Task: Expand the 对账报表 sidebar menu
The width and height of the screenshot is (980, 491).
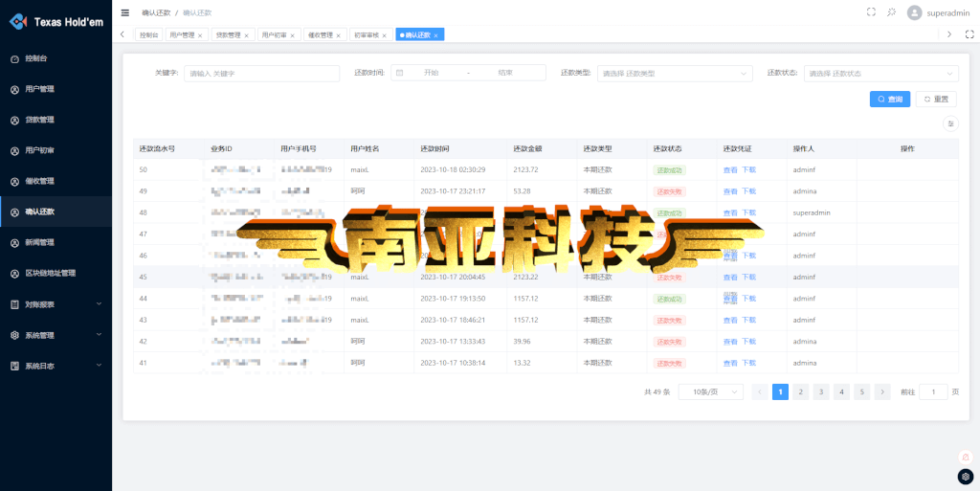Action: pos(56,304)
